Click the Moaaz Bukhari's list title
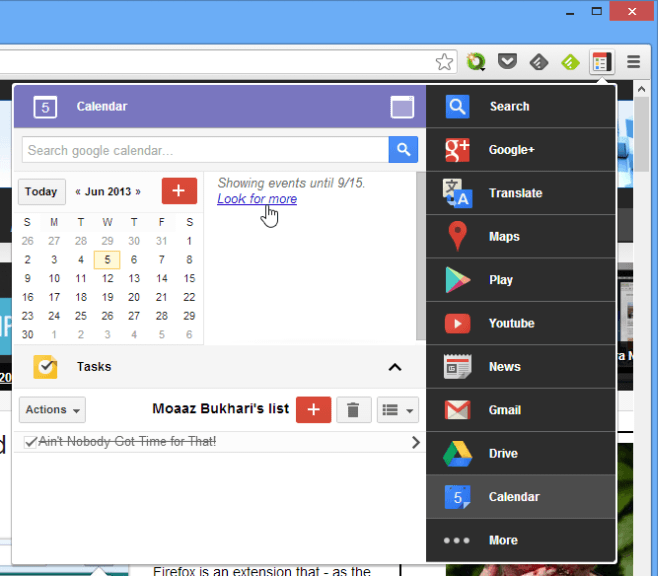 (x=221, y=409)
